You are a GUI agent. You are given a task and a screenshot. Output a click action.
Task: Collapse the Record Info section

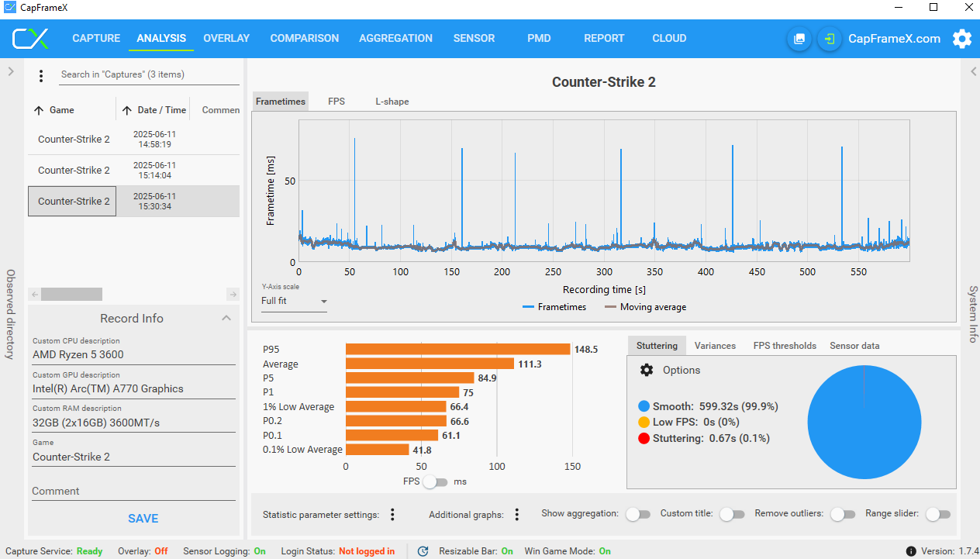point(226,318)
